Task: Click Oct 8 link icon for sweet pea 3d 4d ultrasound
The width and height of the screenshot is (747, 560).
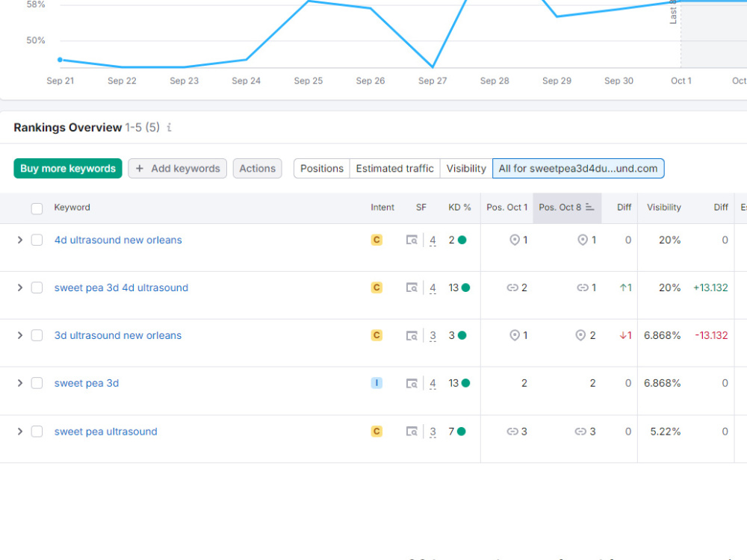Action: coord(583,287)
